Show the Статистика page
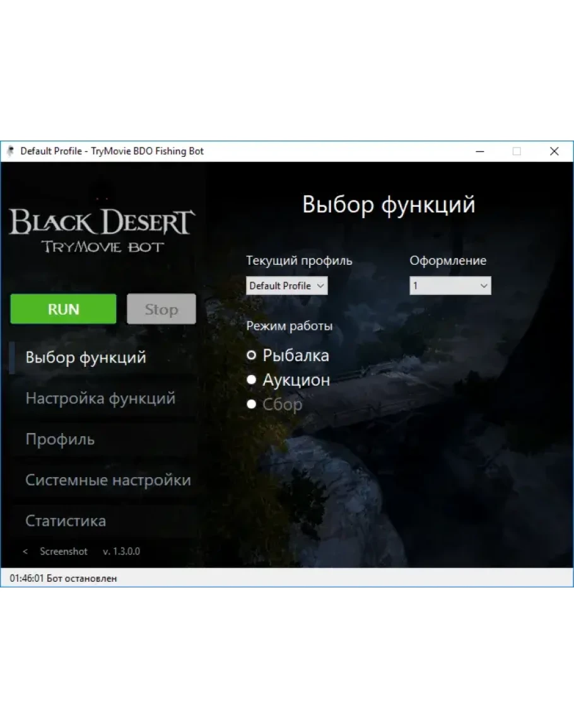Screen dimensions: 574x728 [66, 521]
